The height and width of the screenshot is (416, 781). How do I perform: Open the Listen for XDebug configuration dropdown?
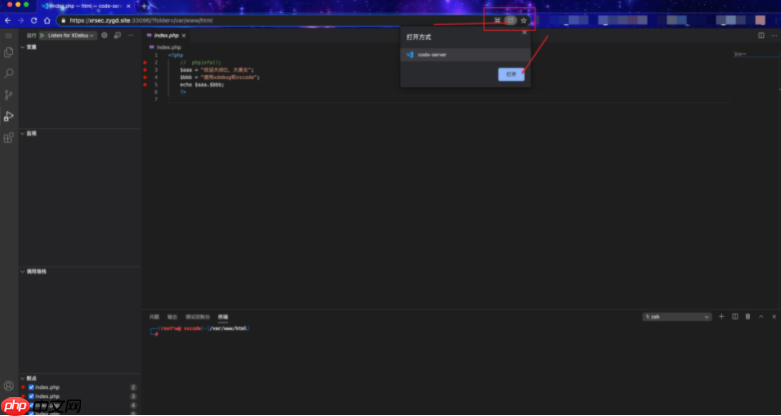click(x=71, y=35)
